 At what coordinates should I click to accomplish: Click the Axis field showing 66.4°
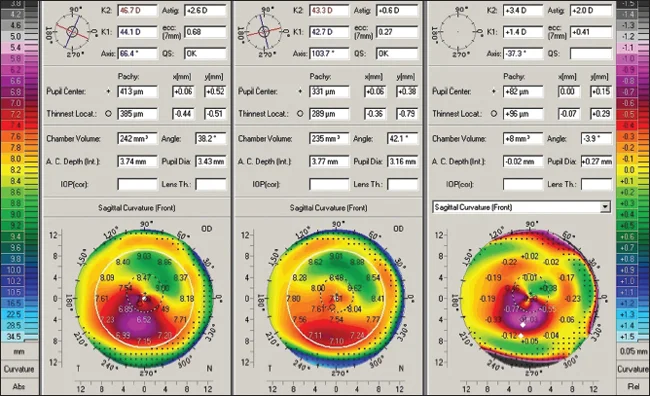click(137, 53)
